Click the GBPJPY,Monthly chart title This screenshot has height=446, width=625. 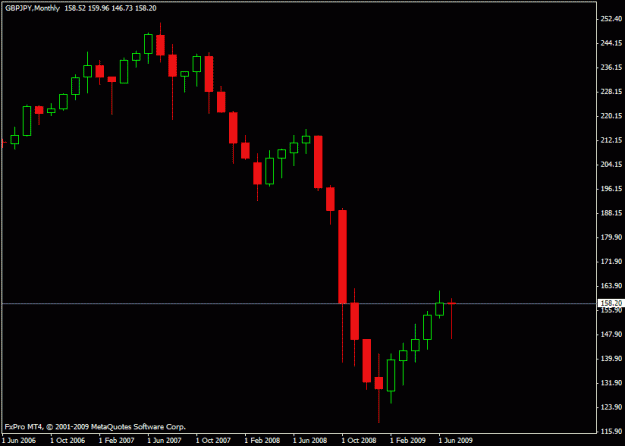(x=32, y=8)
